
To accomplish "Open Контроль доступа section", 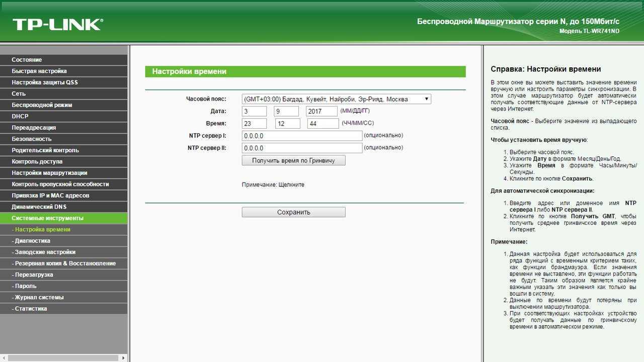I will [63, 161].
